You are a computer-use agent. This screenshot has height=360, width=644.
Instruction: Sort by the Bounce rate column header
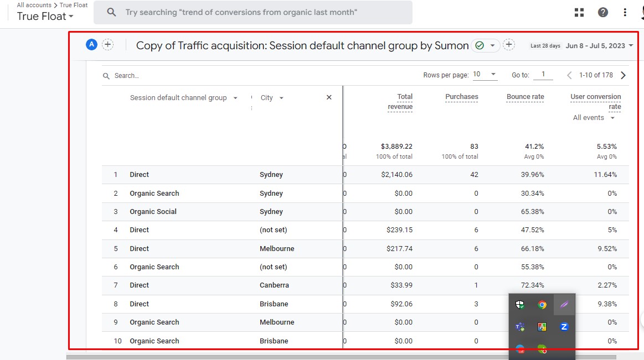tap(525, 97)
